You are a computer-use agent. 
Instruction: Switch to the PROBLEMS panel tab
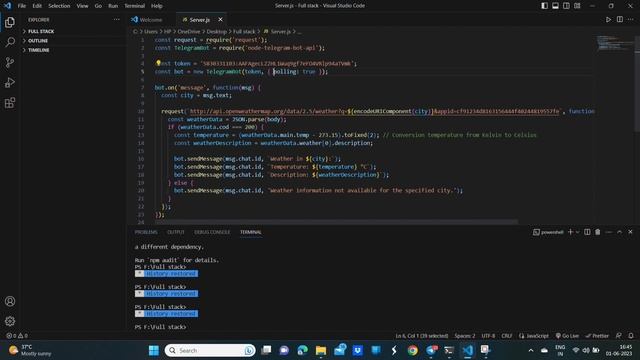click(146, 232)
